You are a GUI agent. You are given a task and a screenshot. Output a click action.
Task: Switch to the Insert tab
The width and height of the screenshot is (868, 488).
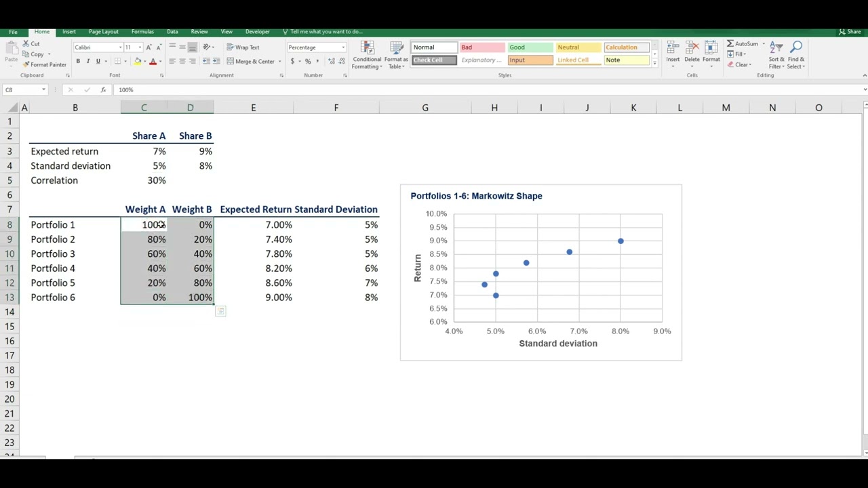click(69, 32)
